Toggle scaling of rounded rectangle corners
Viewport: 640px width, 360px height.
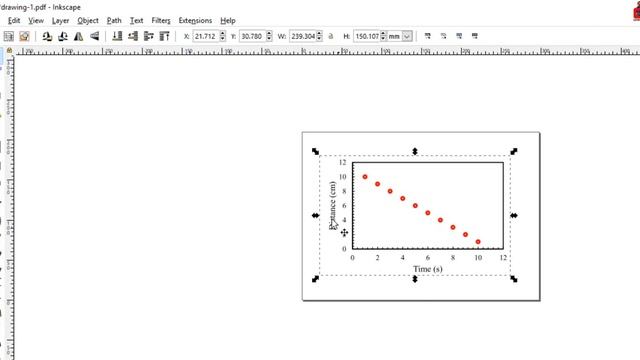[443, 36]
